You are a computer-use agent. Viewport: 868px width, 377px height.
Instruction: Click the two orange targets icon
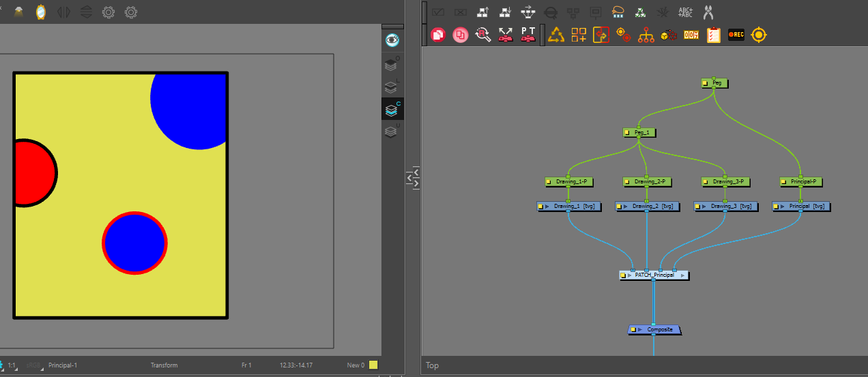point(623,35)
